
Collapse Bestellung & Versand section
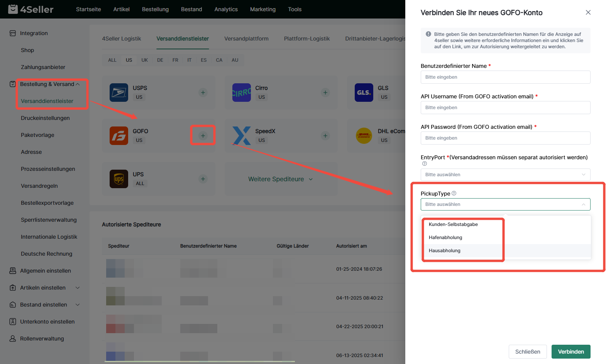coord(78,84)
